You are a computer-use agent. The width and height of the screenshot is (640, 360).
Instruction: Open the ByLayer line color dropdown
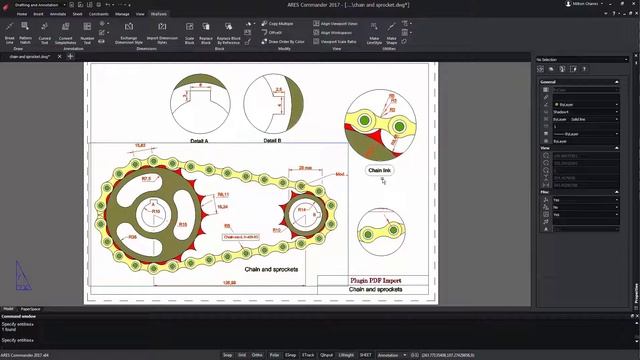tap(586, 104)
